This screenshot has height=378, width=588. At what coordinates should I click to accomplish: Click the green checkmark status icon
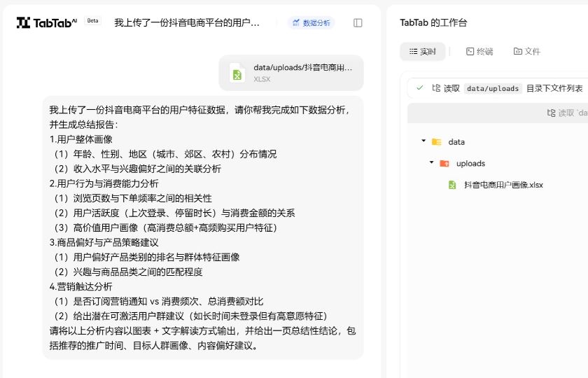[419, 87]
